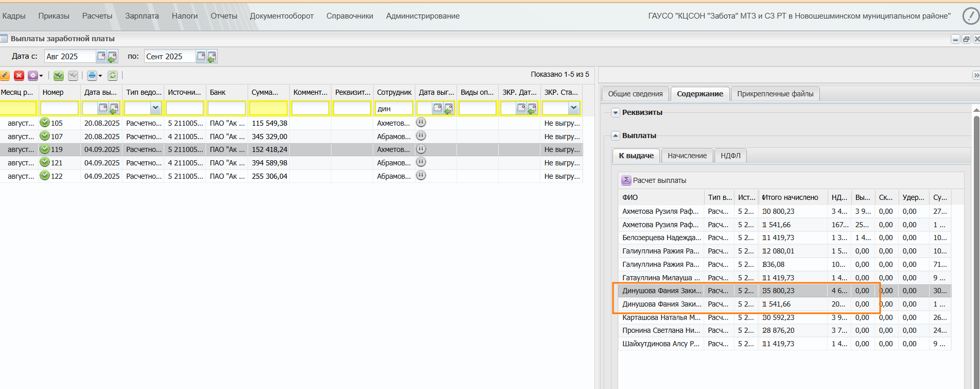980x389 pixels.
Task: Open the purple gear dropdown arrow
Action: (x=41, y=76)
